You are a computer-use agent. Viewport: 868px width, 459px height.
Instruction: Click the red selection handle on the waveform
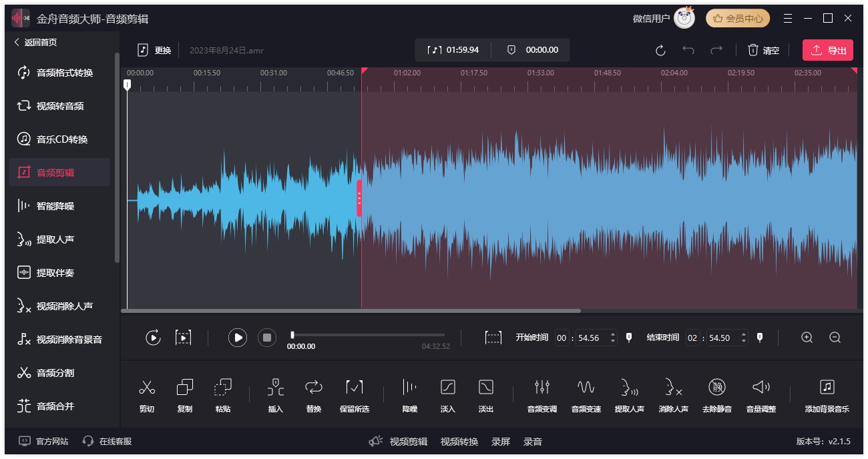point(359,198)
